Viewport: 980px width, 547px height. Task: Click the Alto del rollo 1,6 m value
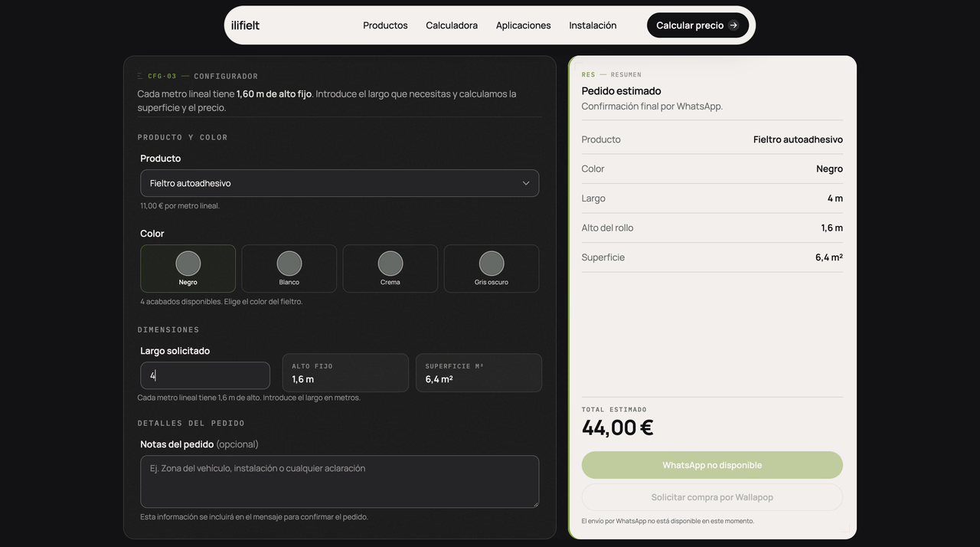click(831, 228)
